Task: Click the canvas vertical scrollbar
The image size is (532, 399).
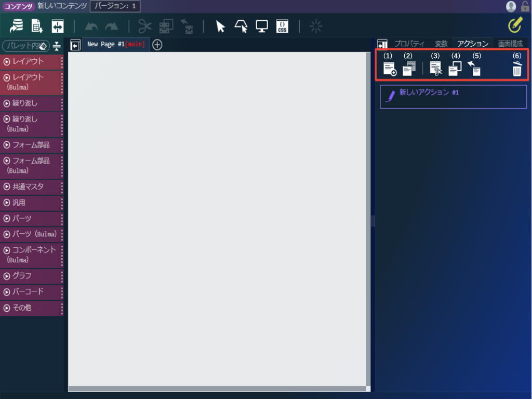Action: point(368,219)
